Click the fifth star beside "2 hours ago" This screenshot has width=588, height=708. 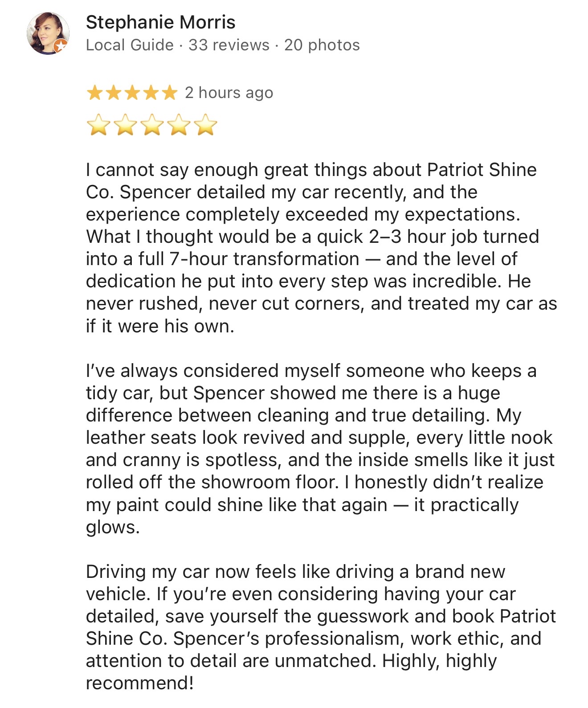(x=169, y=93)
